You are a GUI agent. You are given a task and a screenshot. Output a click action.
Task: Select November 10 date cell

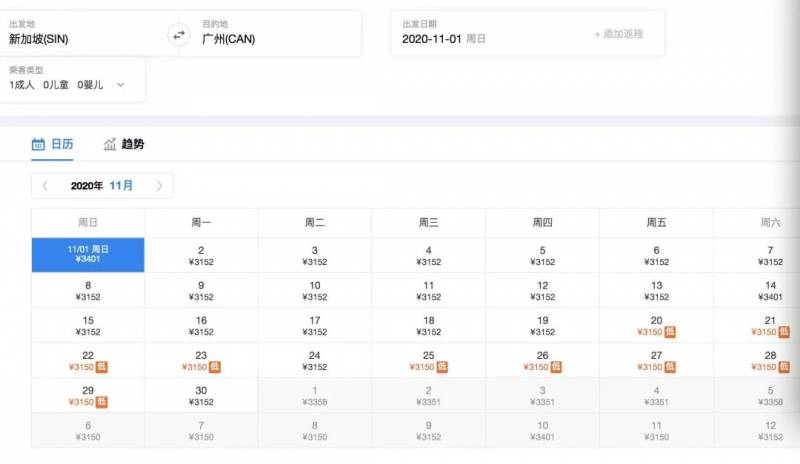tap(315, 290)
